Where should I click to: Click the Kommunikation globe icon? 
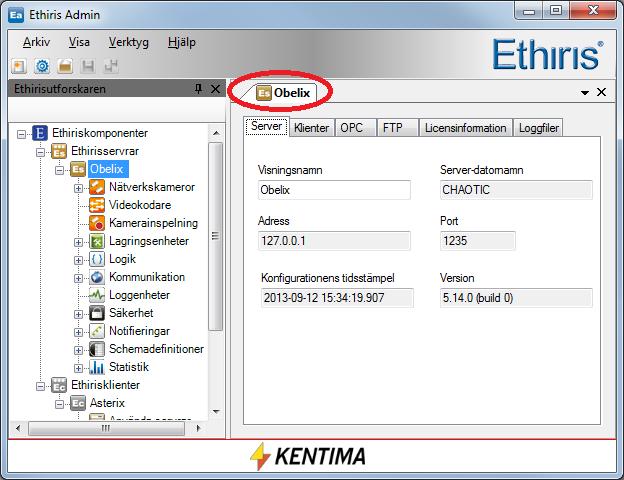pyautogui.click(x=97, y=277)
